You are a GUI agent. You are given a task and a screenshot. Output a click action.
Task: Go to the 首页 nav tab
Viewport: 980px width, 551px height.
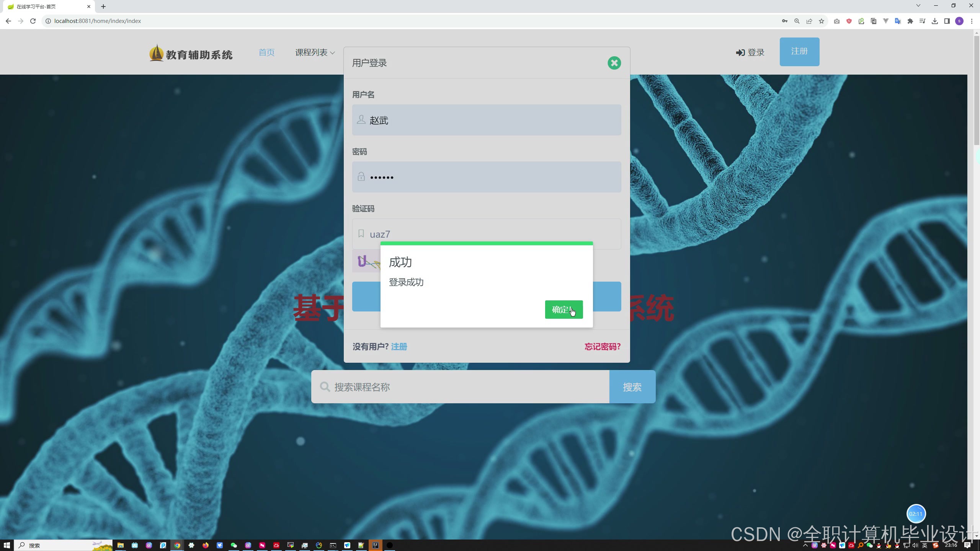[266, 52]
